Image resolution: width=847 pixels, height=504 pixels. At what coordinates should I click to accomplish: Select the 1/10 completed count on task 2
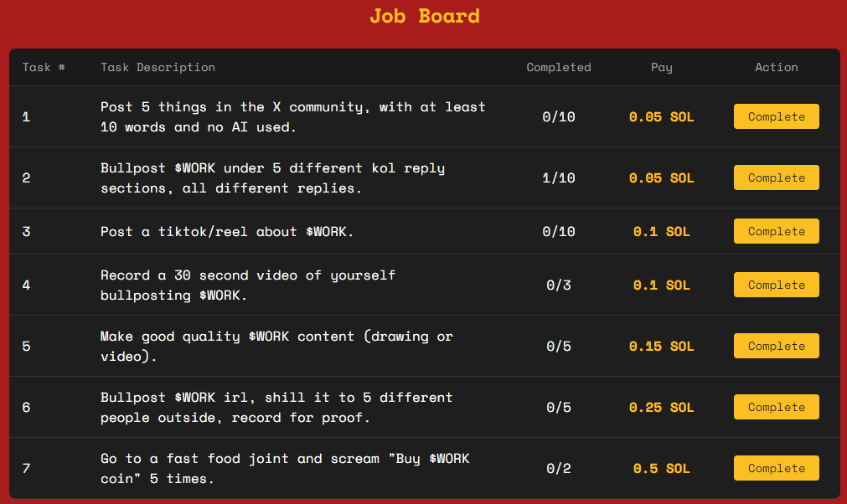(x=558, y=177)
